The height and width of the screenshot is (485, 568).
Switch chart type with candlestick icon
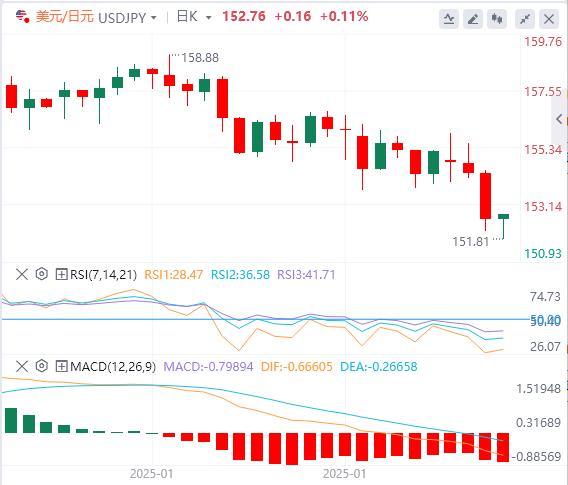(x=497, y=18)
